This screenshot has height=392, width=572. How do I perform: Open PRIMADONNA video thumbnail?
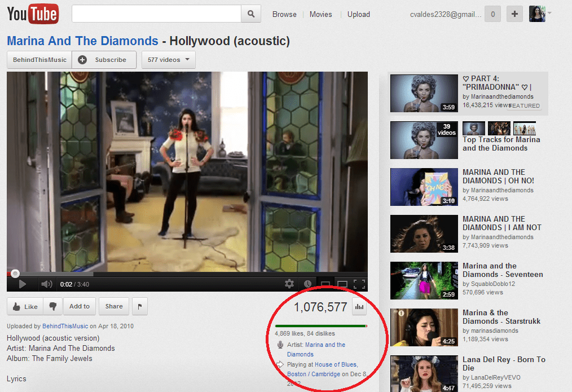pos(424,94)
